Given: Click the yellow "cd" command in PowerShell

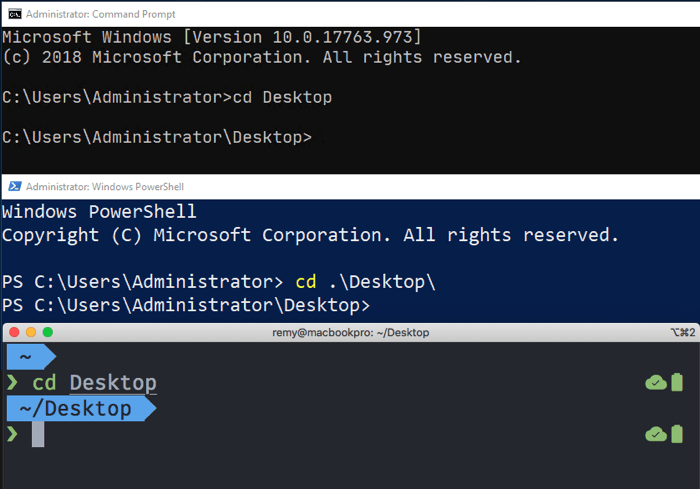Looking at the screenshot, I should 306,282.
